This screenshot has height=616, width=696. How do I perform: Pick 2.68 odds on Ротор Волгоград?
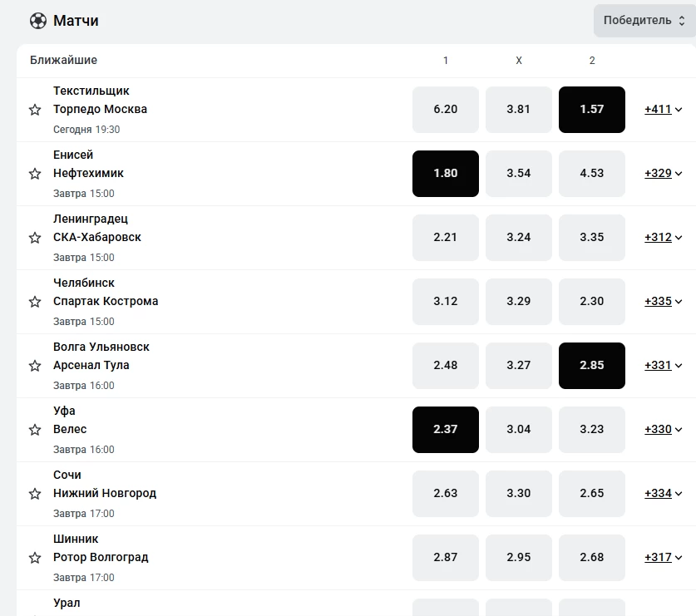[x=592, y=558]
